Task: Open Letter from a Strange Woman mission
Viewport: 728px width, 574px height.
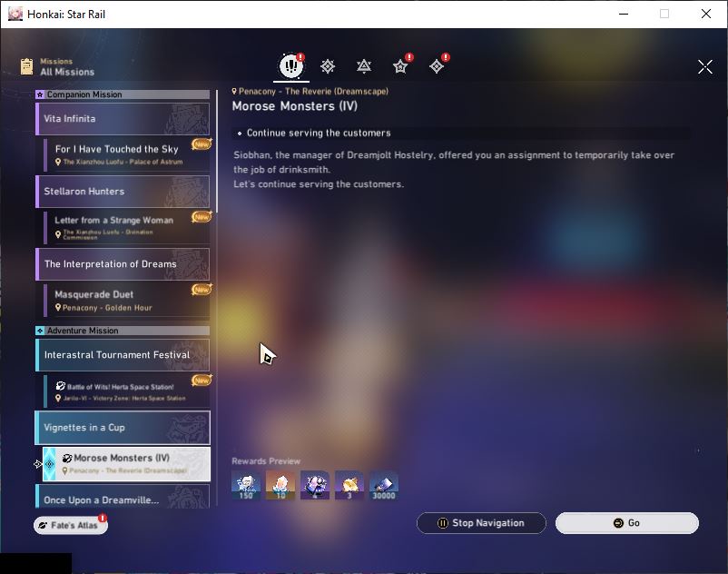Action: tap(127, 228)
